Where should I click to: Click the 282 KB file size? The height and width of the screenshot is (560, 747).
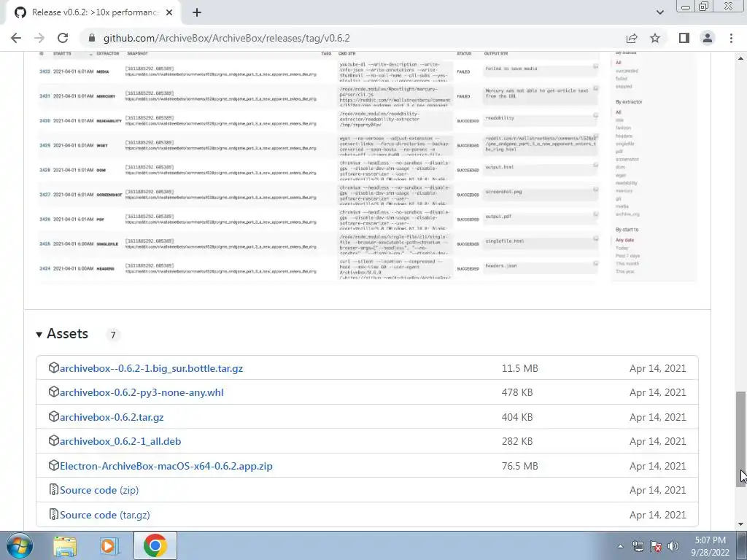coord(517,441)
